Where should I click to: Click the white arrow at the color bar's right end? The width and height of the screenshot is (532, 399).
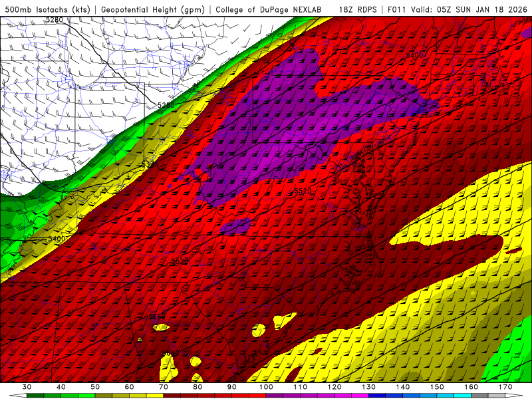(514, 396)
